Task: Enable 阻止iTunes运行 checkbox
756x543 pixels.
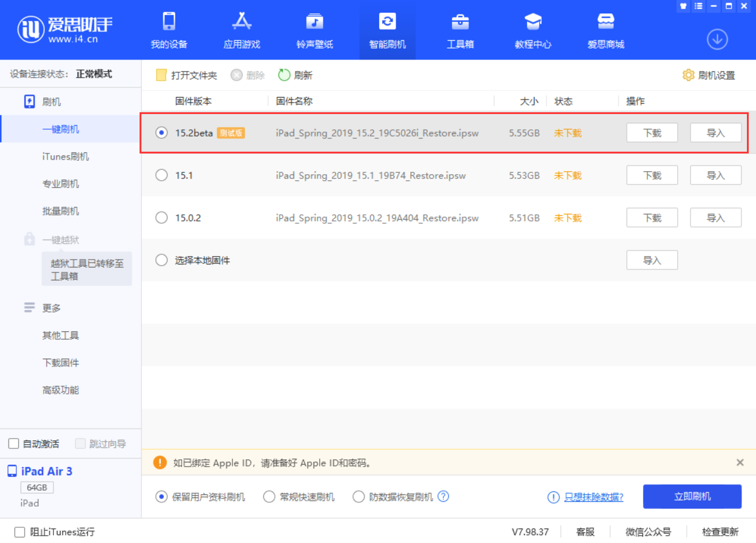Action: (x=19, y=531)
